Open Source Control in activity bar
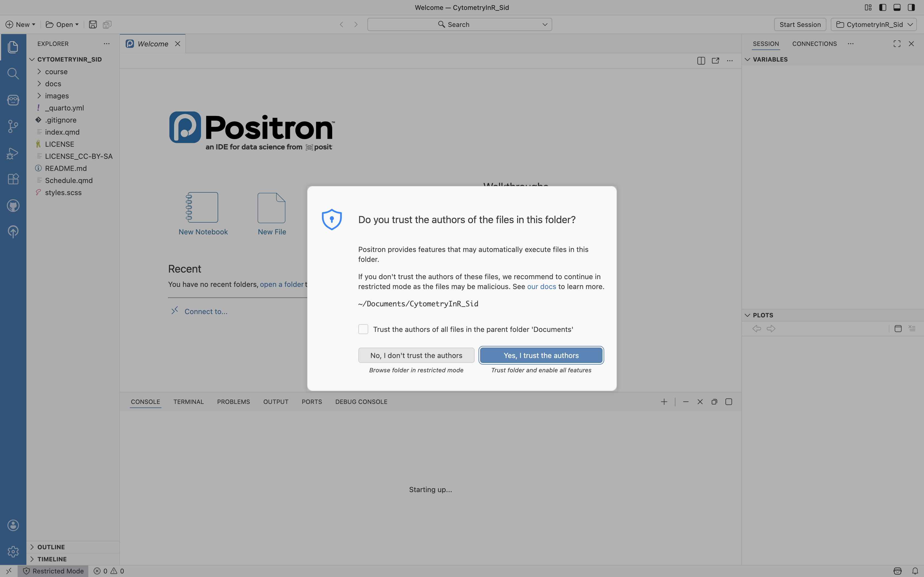 pos(13,126)
